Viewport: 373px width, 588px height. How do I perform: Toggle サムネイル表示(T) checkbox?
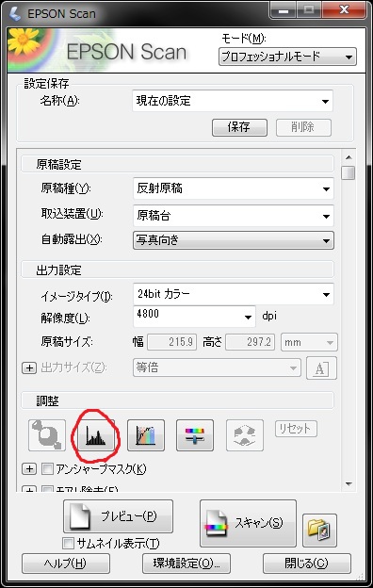pyautogui.click(x=68, y=543)
